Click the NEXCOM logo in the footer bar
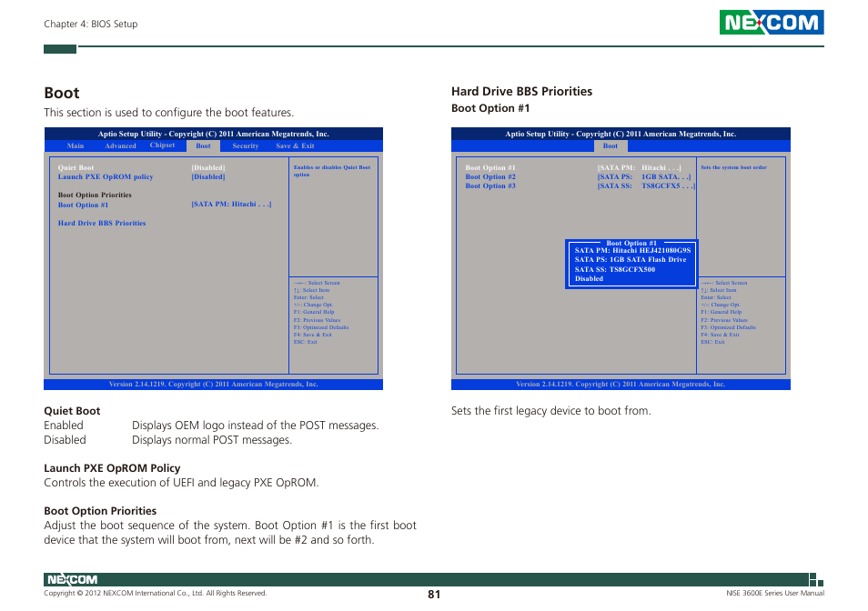This screenshot has width=868, height=611. 72,579
